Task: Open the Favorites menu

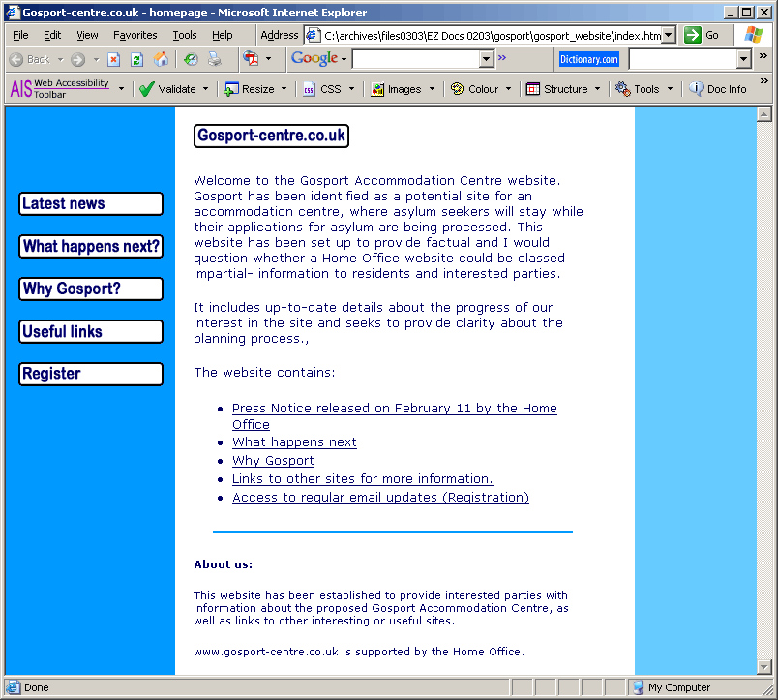Action: coord(135,35)
